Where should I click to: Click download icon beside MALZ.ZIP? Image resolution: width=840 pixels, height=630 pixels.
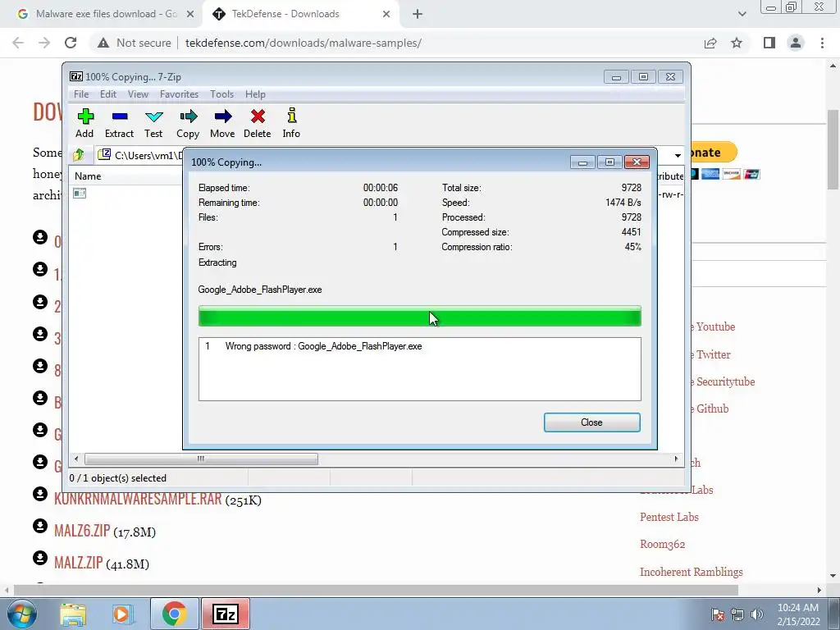(x=40, y=558)
